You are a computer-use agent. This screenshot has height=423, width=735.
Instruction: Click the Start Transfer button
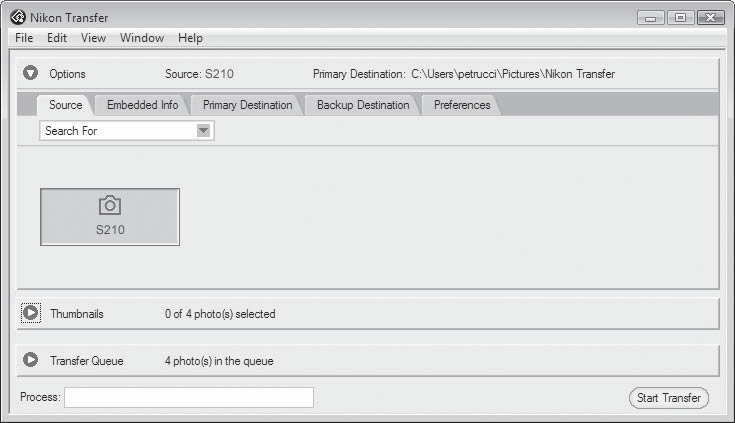point(668,398)
